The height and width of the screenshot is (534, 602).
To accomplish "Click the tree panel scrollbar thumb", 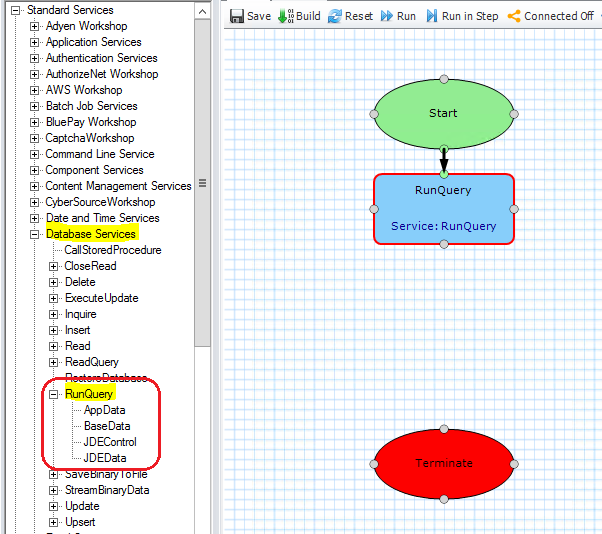I will click(202, 183).
